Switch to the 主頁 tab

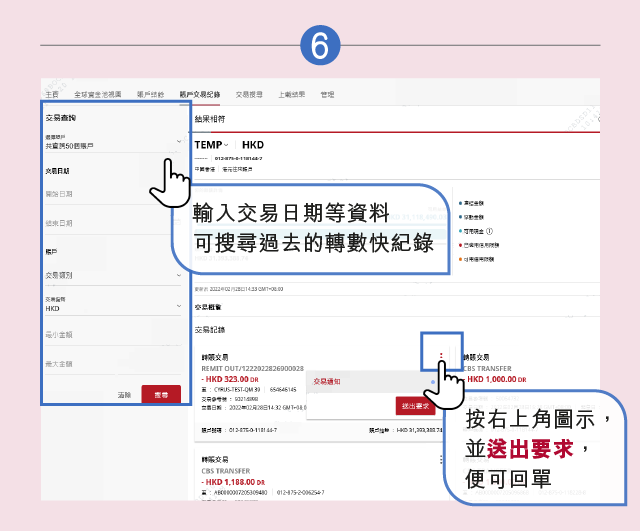(x=52, y=93)
